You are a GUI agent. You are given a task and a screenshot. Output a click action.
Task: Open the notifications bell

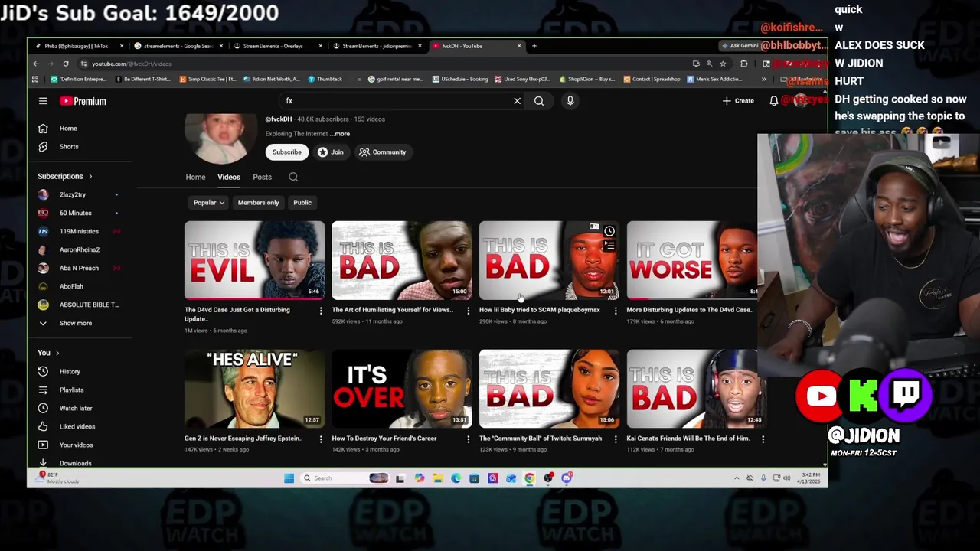point(773,101)
